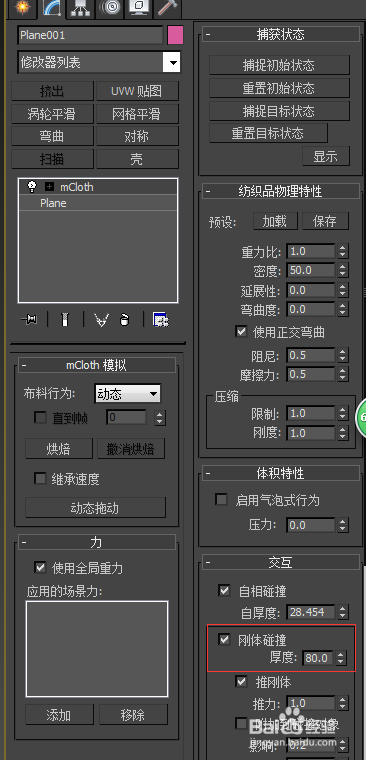Click the 重置初始状态 button
366x760 pixels.
tap(279, 88)
